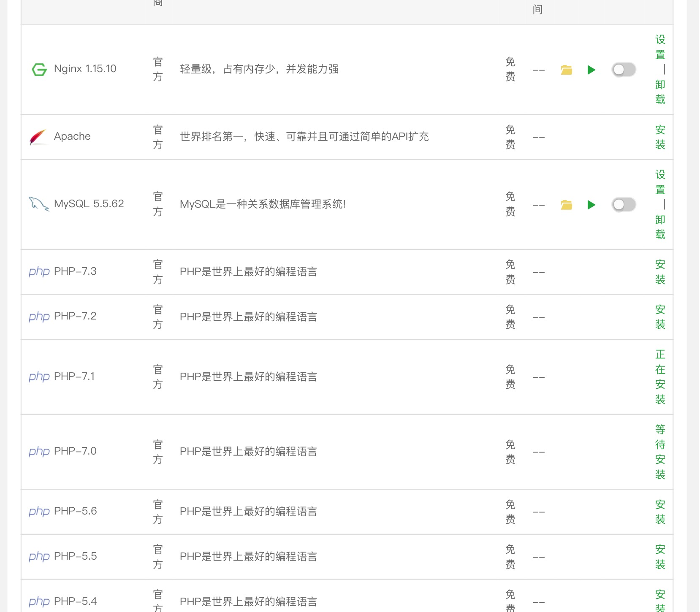700x612 pixels.
Task: Click 等待安装 status for PHP-7.0
Action: (660, 452)
